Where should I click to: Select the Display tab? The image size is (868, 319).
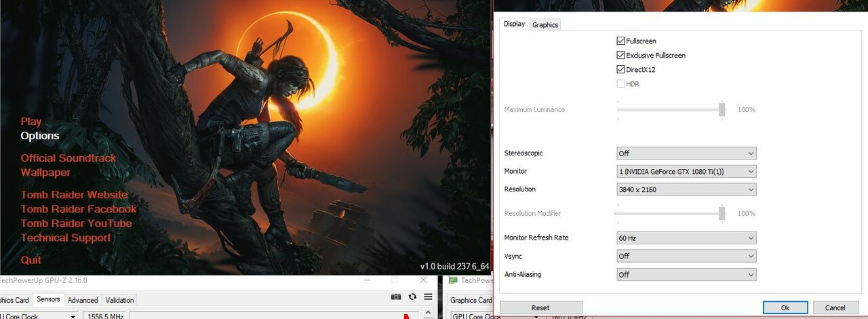514,24
